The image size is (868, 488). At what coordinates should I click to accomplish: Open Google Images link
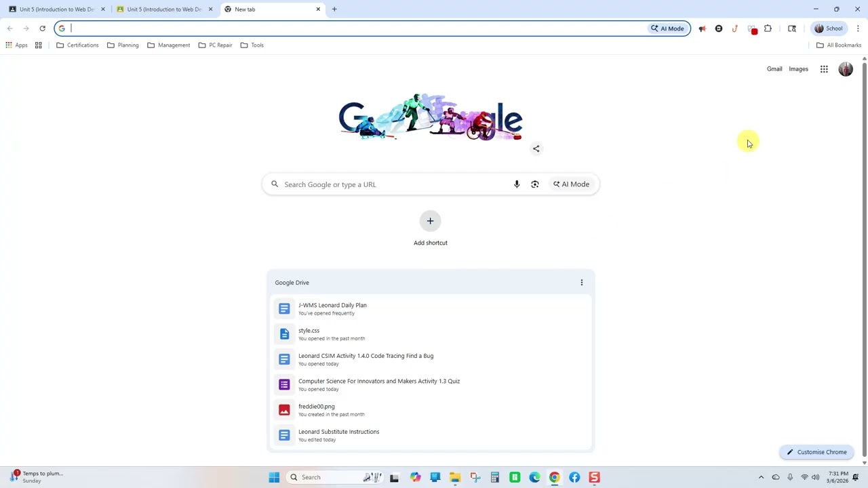798,69
